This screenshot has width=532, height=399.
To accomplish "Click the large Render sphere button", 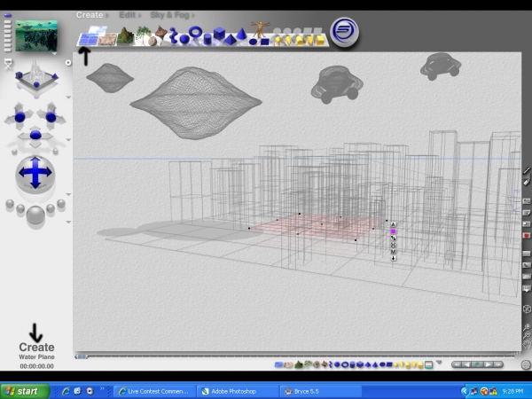I will pyautogui.click(x=35, y=215).
